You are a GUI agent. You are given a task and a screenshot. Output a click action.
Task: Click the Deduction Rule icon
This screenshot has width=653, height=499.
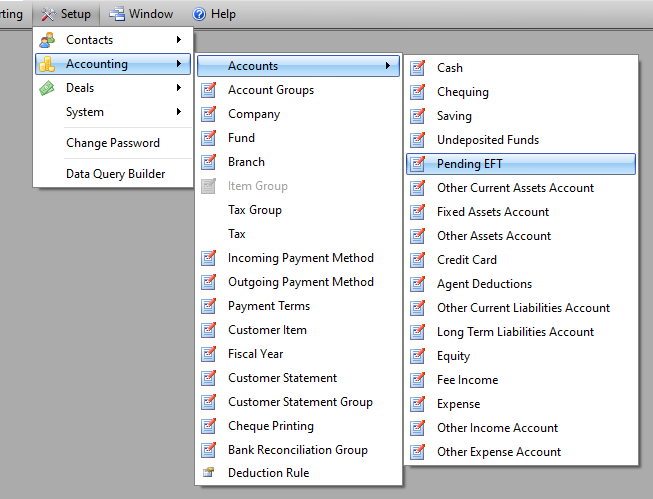[208, 472]
